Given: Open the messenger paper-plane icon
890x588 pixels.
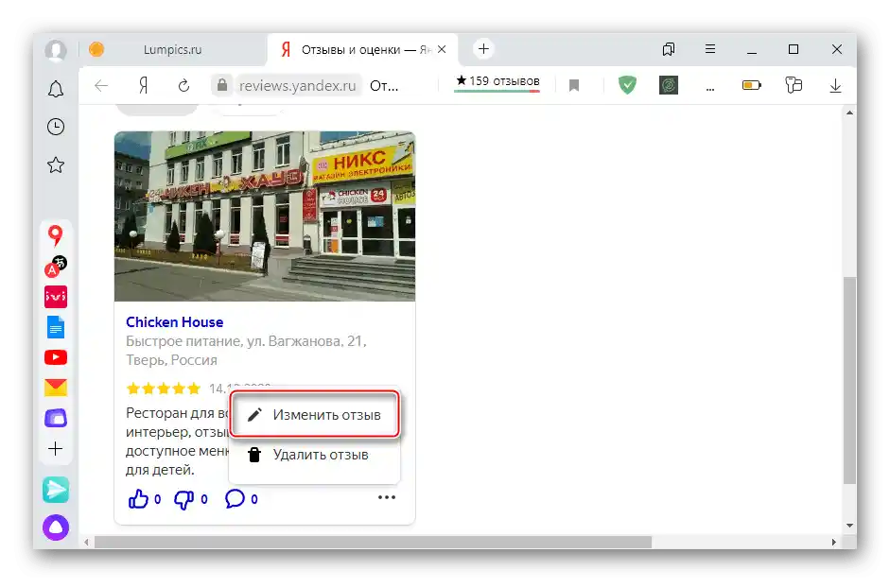Looking at the screenshot, I should coord(56,490).
